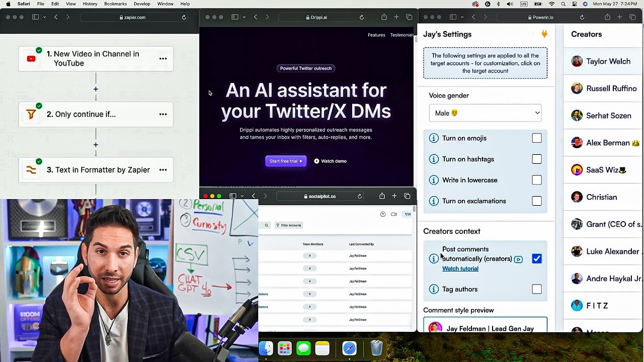Open Finder from the Dock
This screenshot has height=362, width=644.
pos(266,348)
